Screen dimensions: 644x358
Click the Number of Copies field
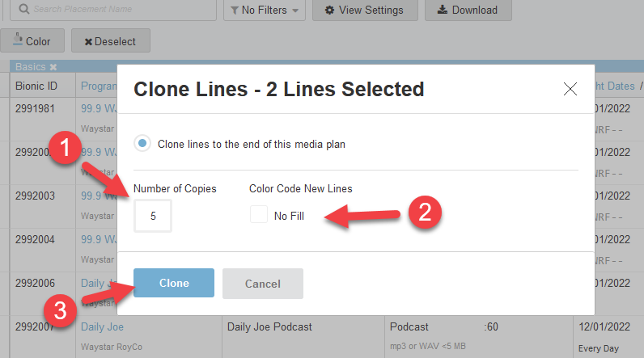(x=153, y=216)
